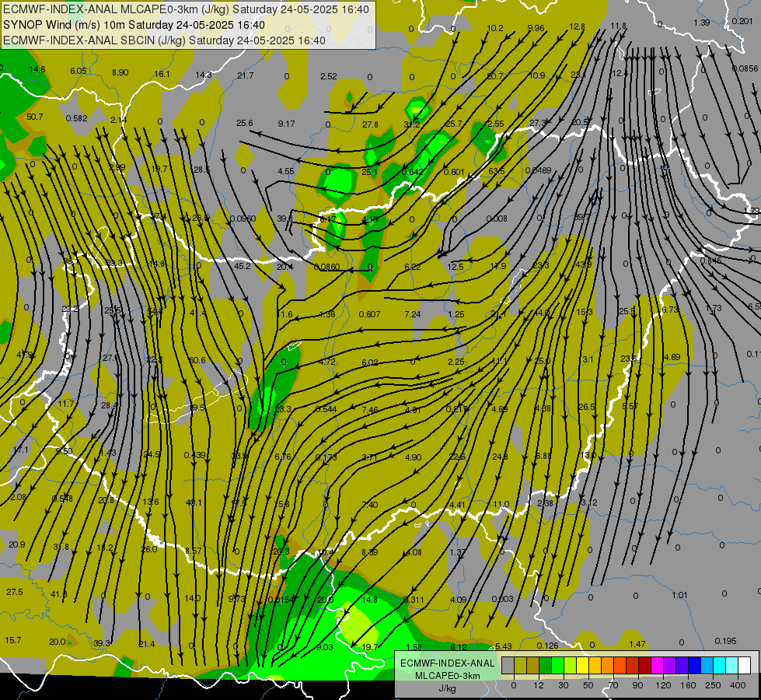Click the map value 4.90

click(413, 457)
